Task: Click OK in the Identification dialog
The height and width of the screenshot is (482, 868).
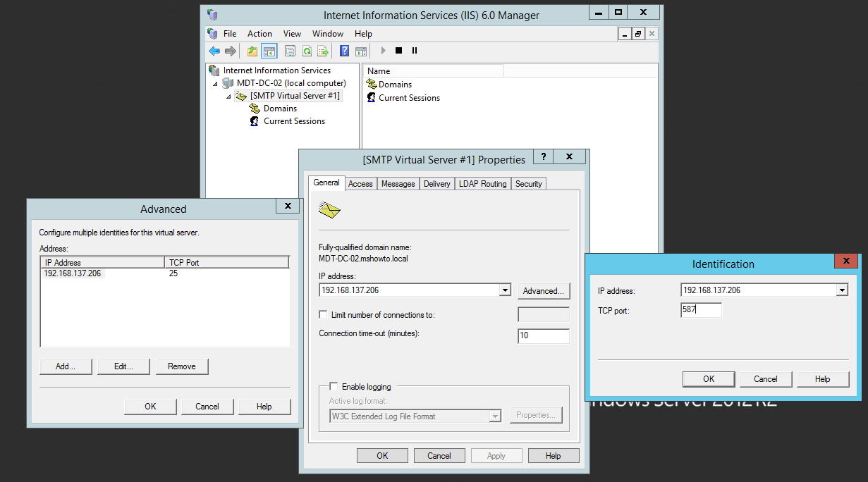Action: 709,379
